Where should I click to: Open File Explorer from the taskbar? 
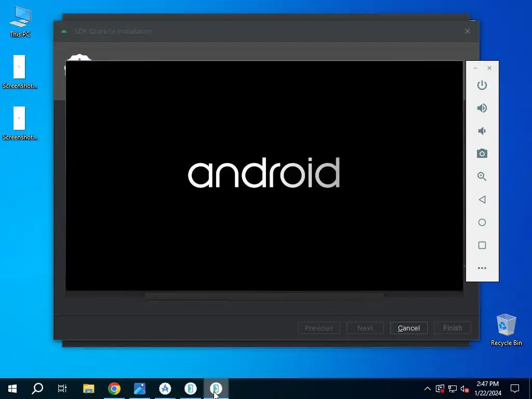pyautogui.click(x=88, y=389)
